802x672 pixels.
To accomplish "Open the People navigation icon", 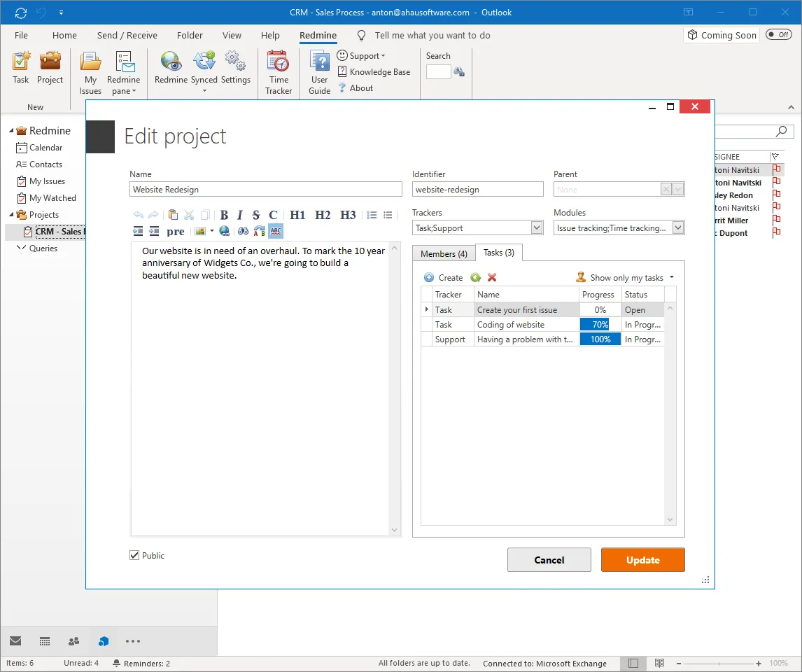I will tap(73, 640).
